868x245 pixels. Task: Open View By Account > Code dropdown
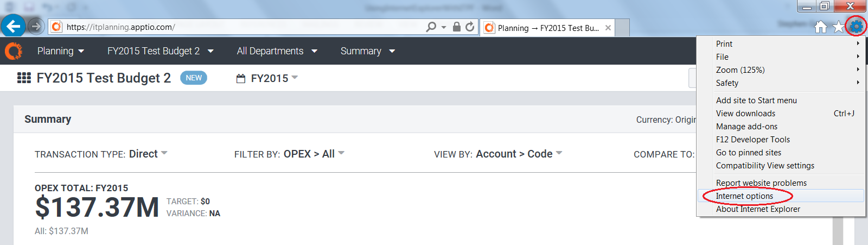click(x=519, y=154)
